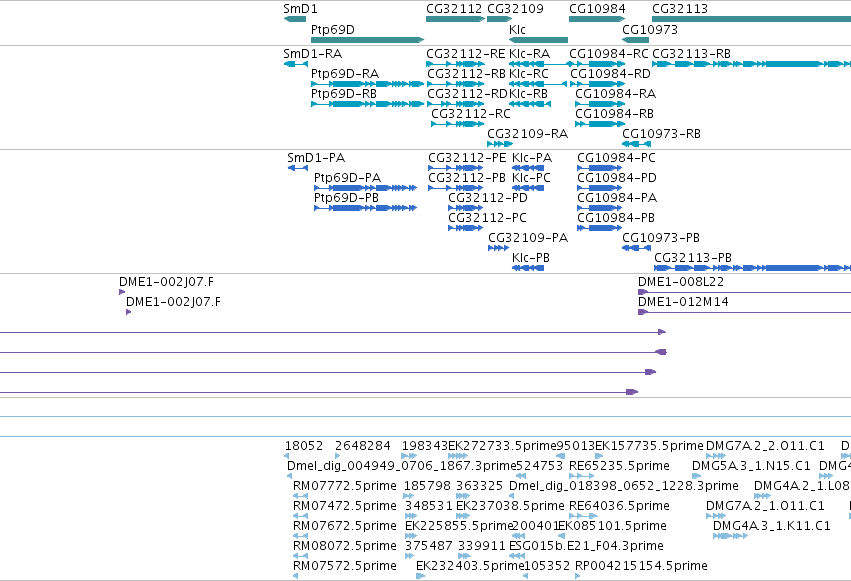
Task: Select EST 2648284
Action: [339, 456]
